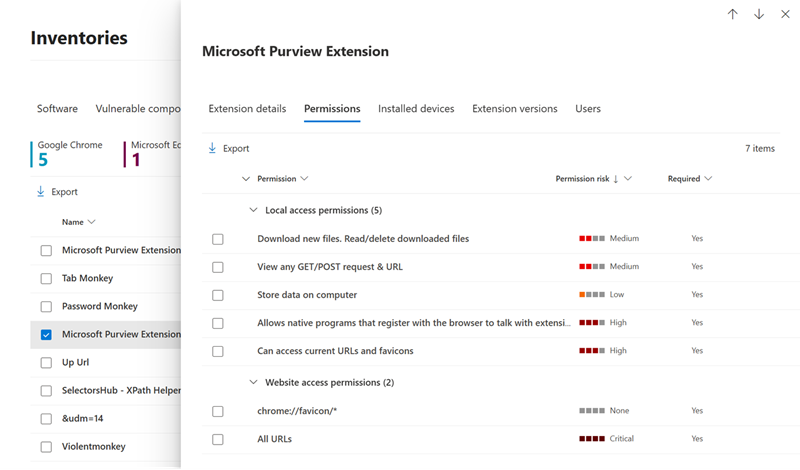Screen dimensions: 800x470
Task: Click the View any GET/POST request & URL text
Action: [x=330, y=267]
